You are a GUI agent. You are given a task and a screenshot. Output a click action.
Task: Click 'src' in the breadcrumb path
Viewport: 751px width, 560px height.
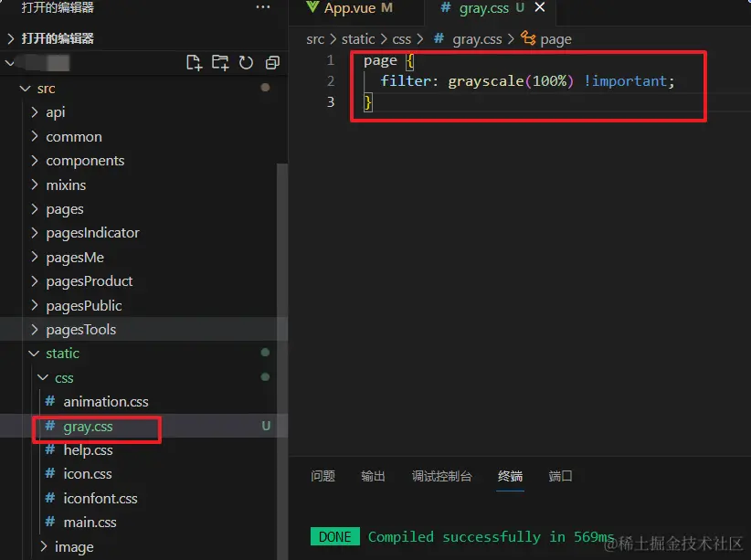click(315, 39)
